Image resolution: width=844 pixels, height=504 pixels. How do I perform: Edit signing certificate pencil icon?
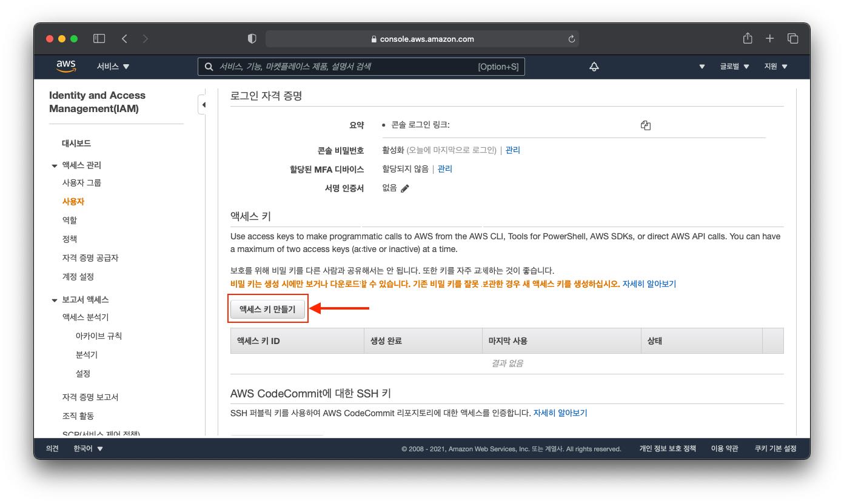[405, 188]
